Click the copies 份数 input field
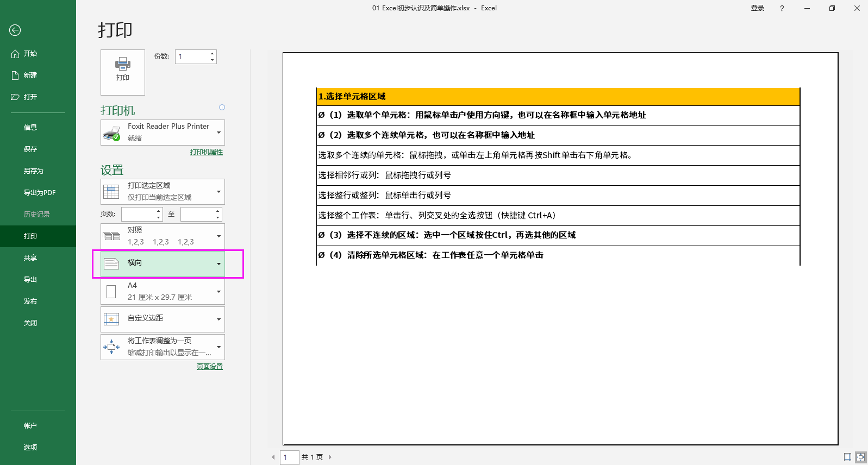The image size is (868, 465). (192, 56)
